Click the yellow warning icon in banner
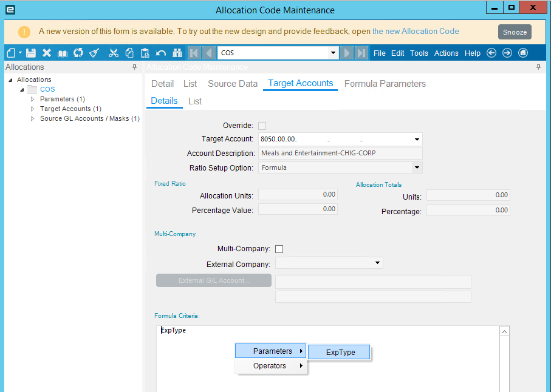Screen dimensions: 551x392 (x=24, y=32)
